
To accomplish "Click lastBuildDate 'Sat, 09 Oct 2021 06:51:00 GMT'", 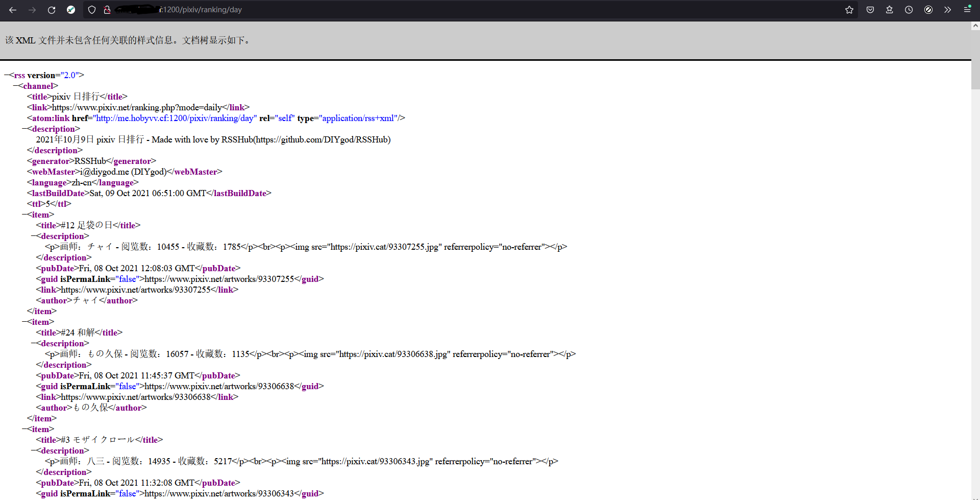I will 148,193.
